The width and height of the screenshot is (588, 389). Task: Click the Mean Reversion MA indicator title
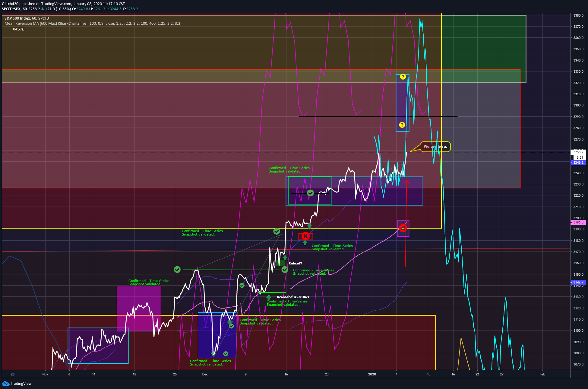(93, 23)
